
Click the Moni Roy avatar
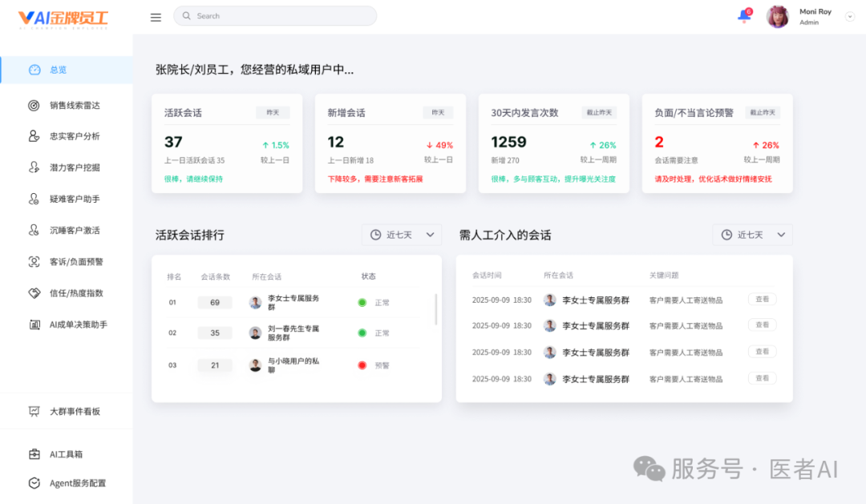[778, 17]
